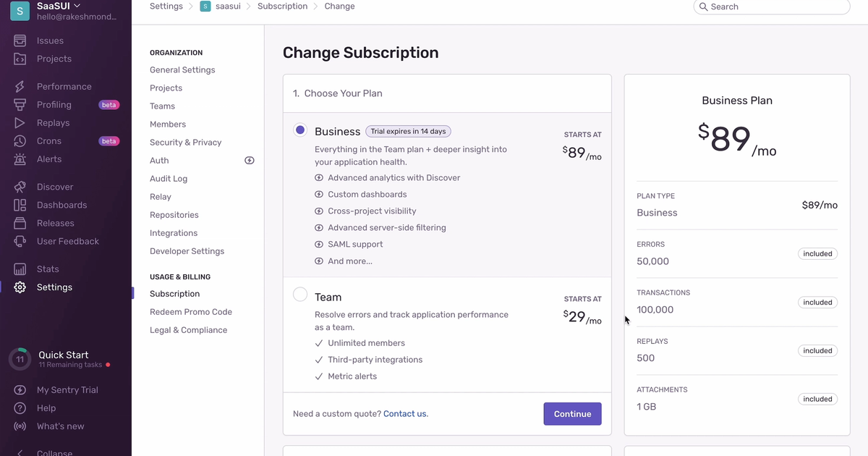Open Members settings page
Image resolution: width=868 pixels, height=456 pixels.
point(168,124)
